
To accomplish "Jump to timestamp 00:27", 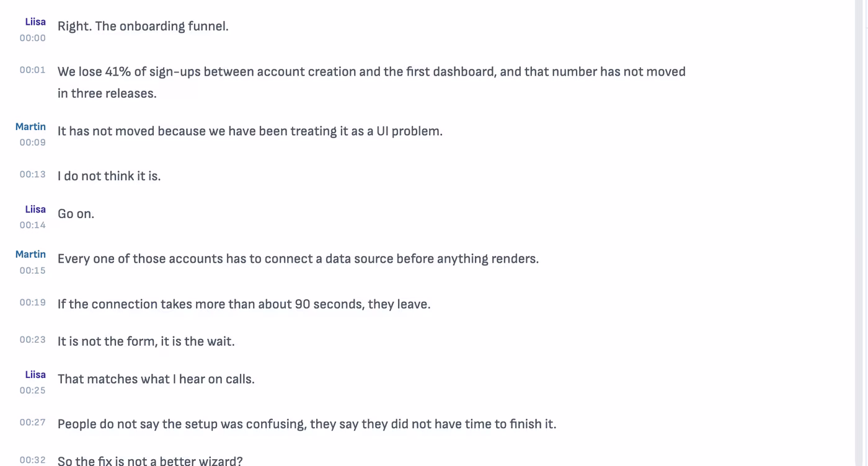I will pyautogui.click(x=32, y=423).
